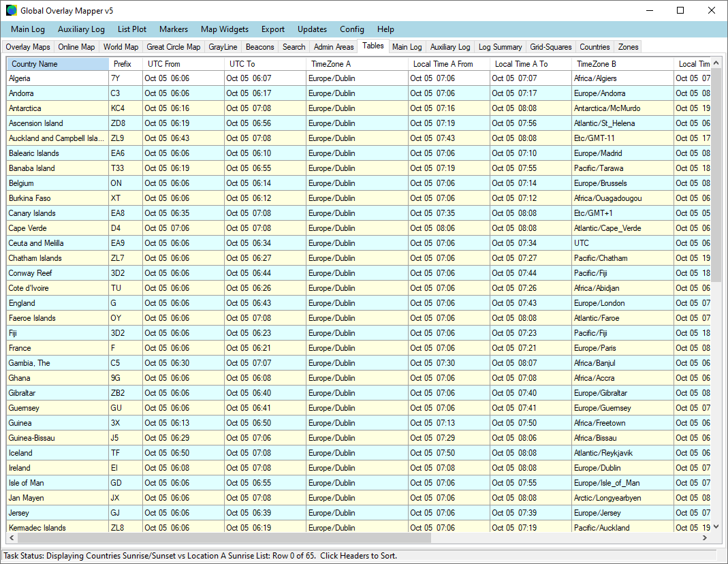The height and width of the screenshot is (564, 728).
Task: Open the List Plot menu
Action: click(x=132, y=29)
